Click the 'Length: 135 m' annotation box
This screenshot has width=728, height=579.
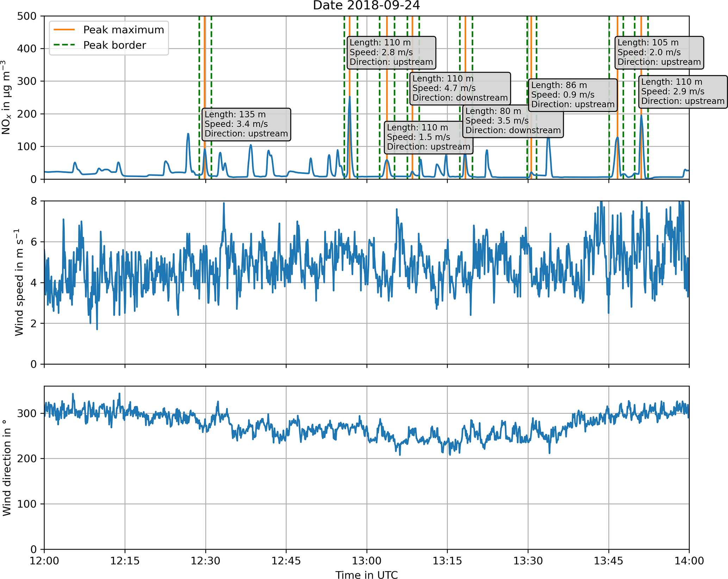(x=246, y=124)
